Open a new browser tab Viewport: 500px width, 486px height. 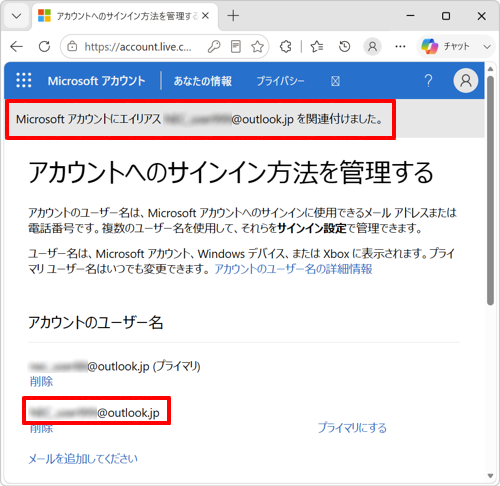tap(233, 16)
